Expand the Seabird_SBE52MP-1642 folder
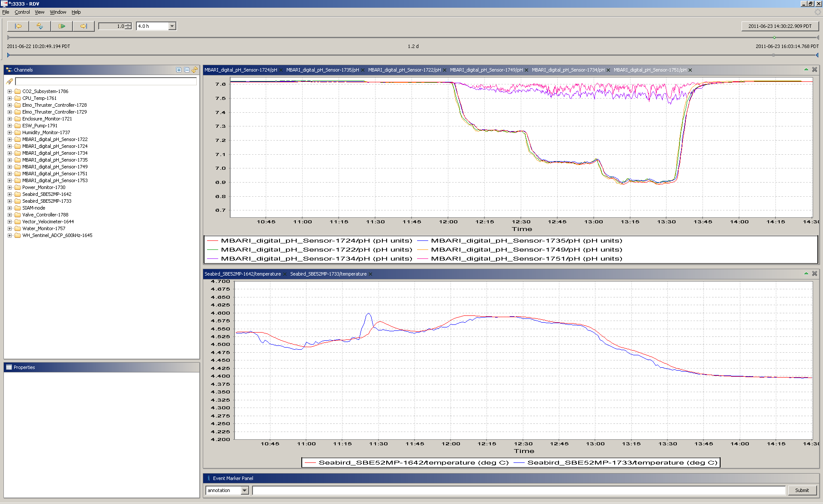Image resolution: width=823 pixels, height=504 pixels. point(9,194)
